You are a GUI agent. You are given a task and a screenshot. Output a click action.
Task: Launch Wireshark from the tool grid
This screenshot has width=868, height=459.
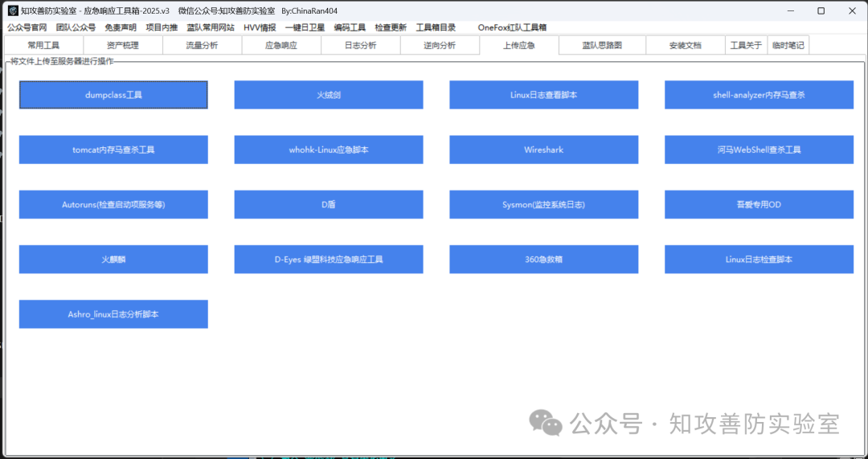[543, 150]
